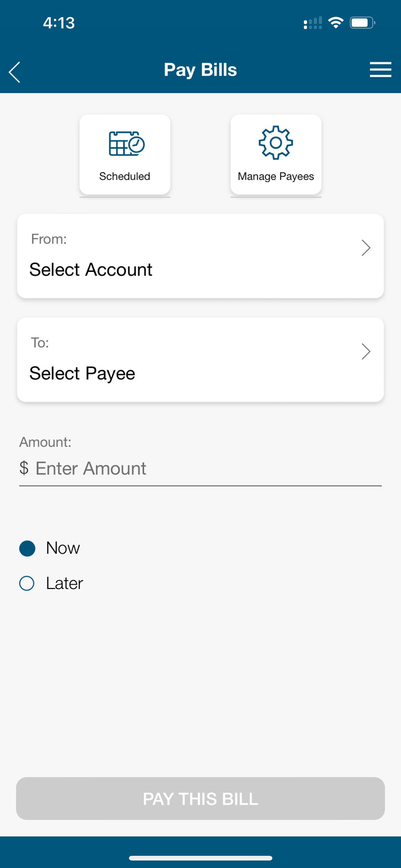The width and height of the screenshot is (401, 868).
Task: Open the hamburger menu icon
Action: click(380, 70)
